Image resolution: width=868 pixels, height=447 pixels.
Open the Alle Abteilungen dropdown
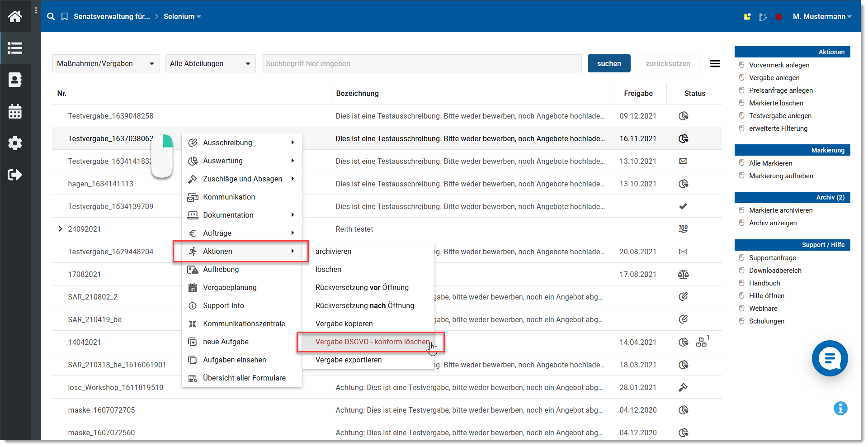coord(210,64)
